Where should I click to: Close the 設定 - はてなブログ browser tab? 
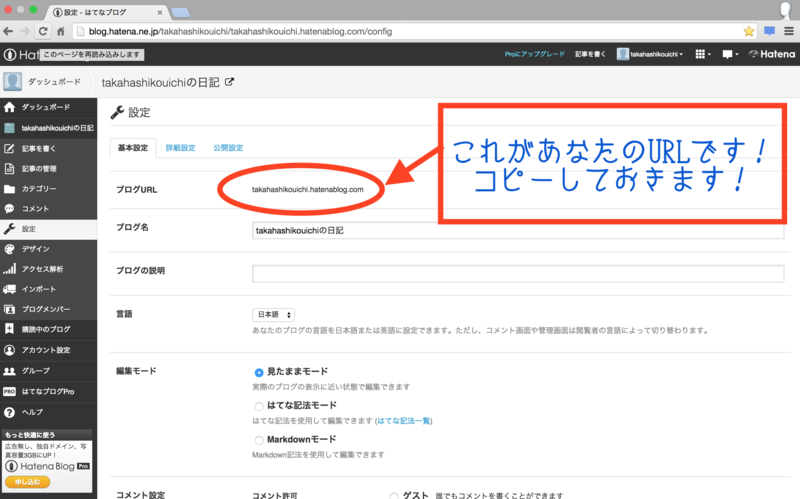point(160,12)
